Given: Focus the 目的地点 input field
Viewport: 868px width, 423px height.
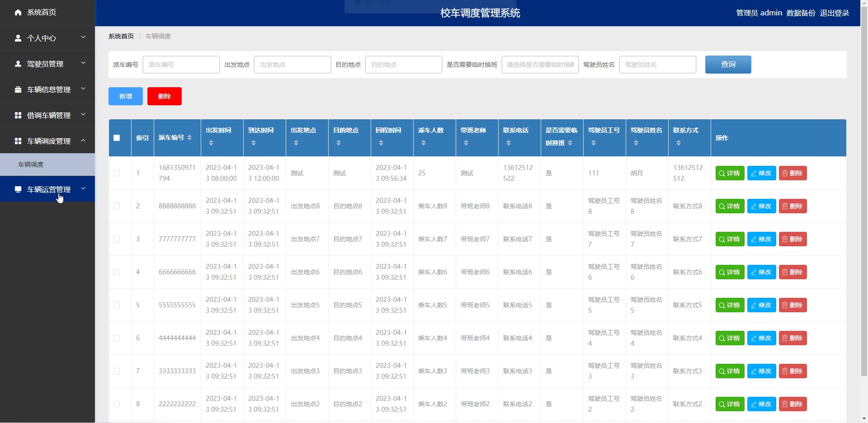Looking at the screenshot, I should (x=403, y=65).
